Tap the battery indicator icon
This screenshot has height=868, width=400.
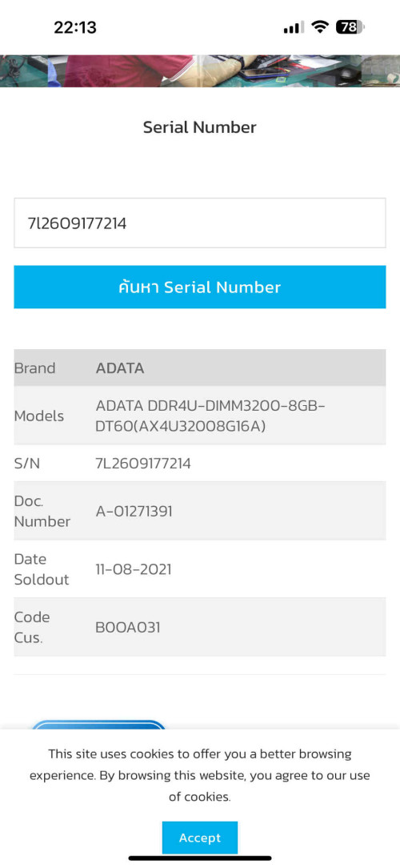350,26
